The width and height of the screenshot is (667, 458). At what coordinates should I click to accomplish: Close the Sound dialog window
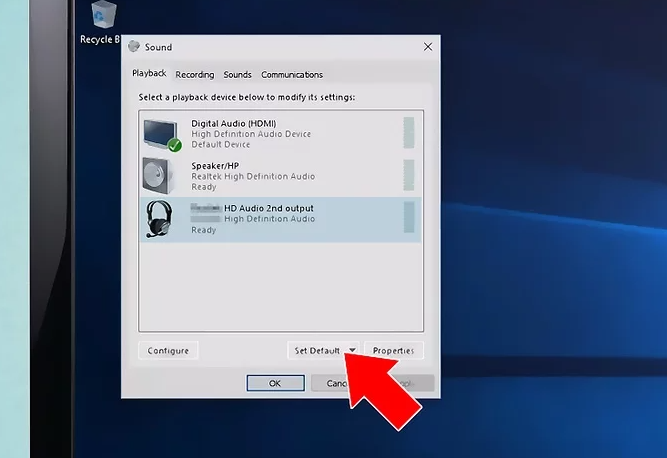428,47
